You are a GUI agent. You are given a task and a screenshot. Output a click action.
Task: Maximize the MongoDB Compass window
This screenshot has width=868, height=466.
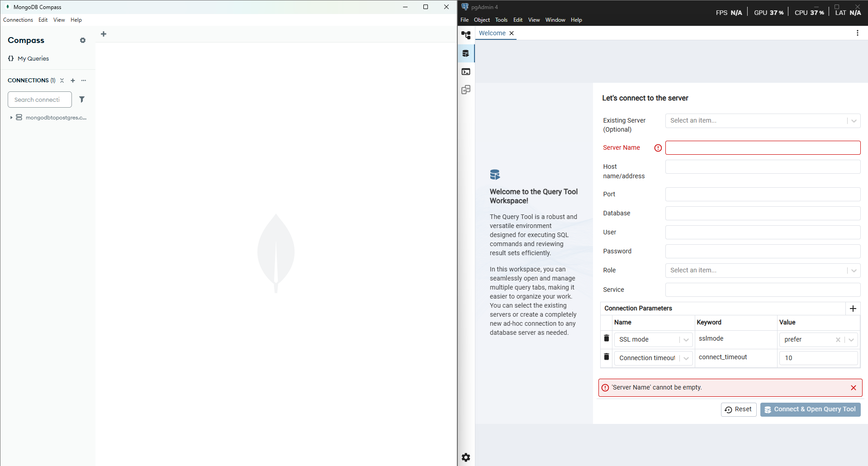426,7
